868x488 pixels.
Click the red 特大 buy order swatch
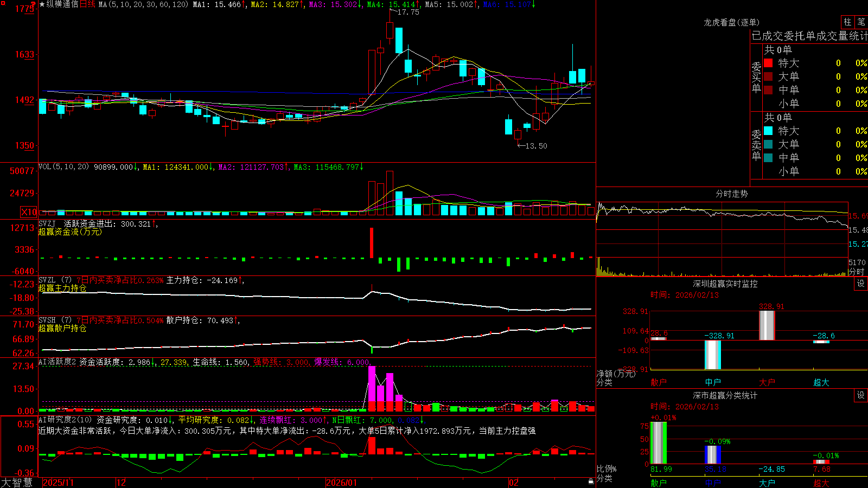point(768,63)
